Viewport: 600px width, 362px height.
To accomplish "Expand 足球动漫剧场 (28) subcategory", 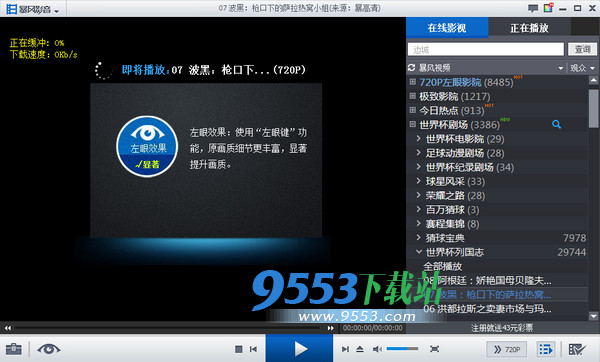I will coord(419,153).
